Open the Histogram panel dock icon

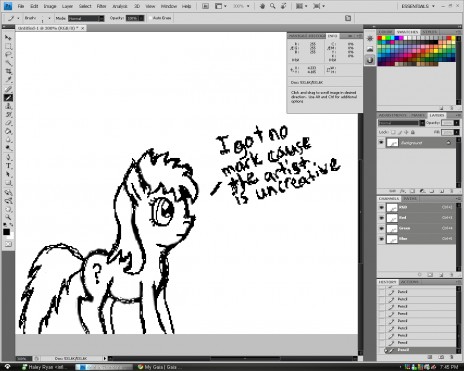click(x=370, y=49)
